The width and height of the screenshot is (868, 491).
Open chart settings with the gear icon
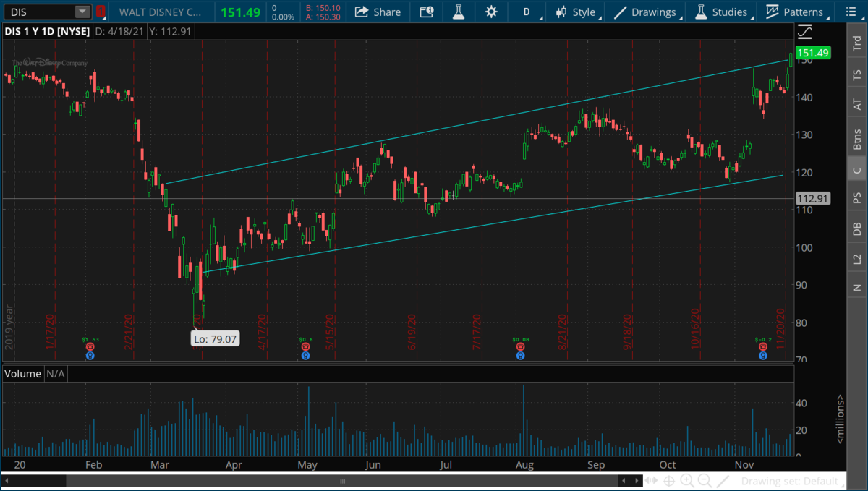click(x=491, y=12)
